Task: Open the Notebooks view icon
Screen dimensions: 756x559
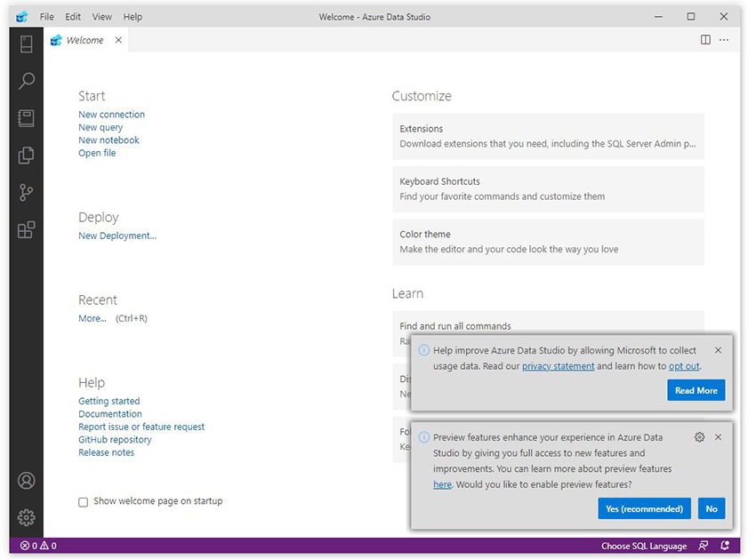Action: pyautogui.click(x=27, y=118)
